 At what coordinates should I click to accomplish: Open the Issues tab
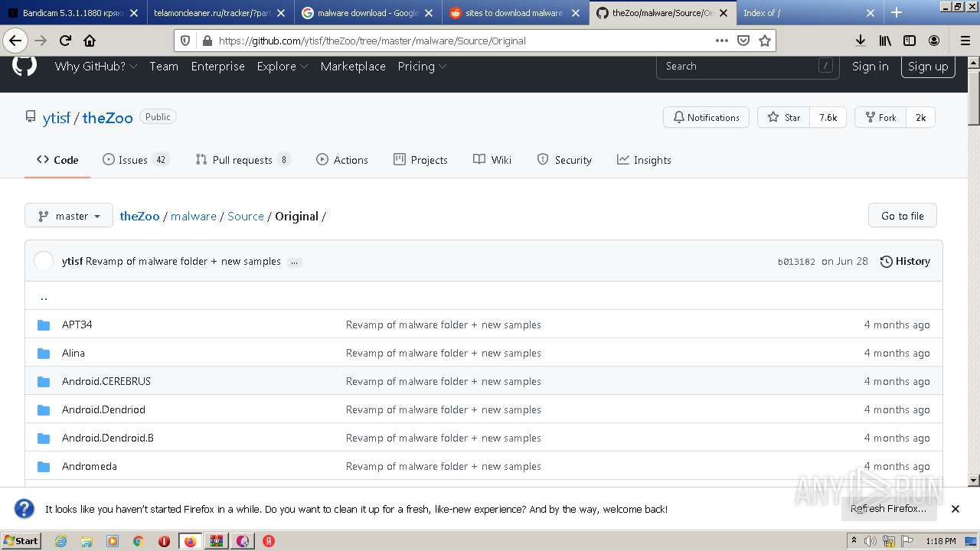(x=136, y=160)
